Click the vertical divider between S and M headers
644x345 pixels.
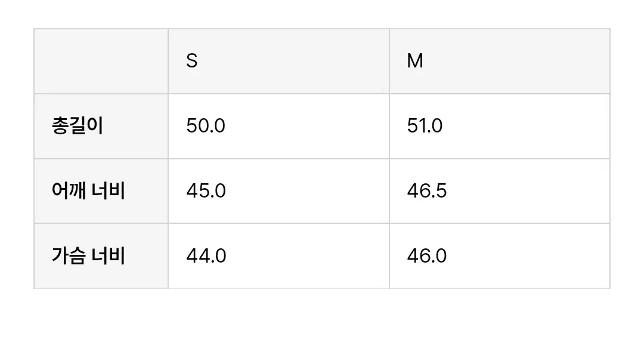389,61
